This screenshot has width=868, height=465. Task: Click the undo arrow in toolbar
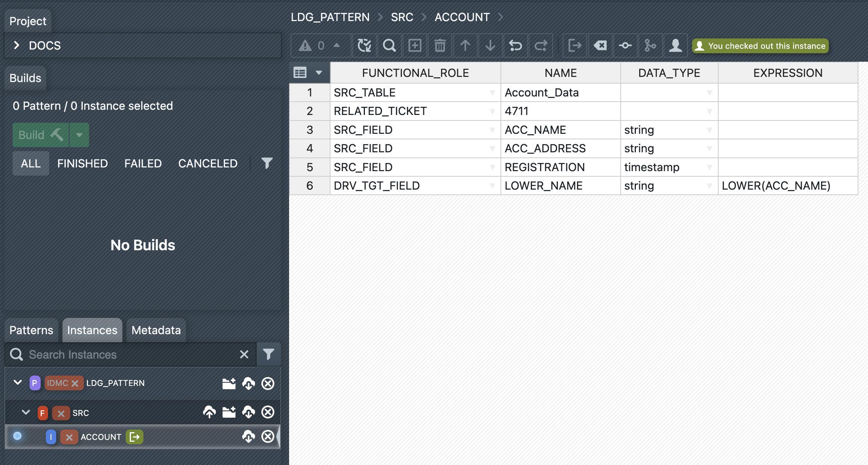(x=515, y=46)
